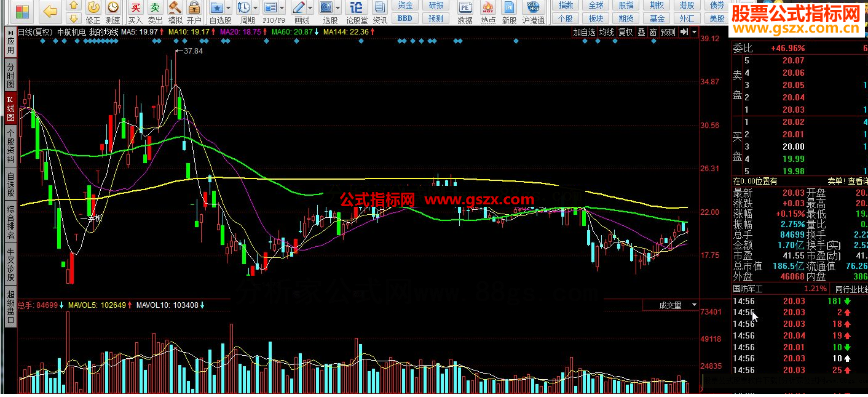Expand the 画线 dropdown arrow

[310, 8]
